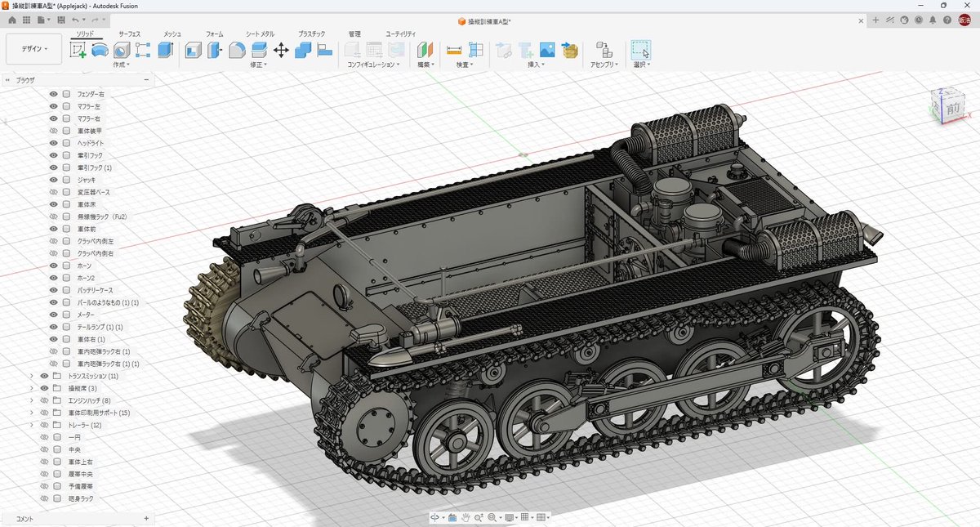Select the Align tool icon

click(325, 51)
